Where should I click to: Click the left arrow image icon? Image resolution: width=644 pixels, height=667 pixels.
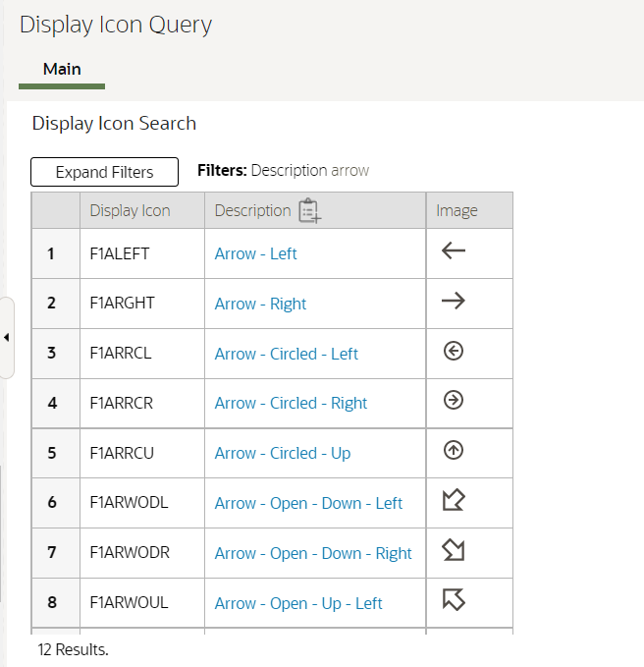(454, 251)
